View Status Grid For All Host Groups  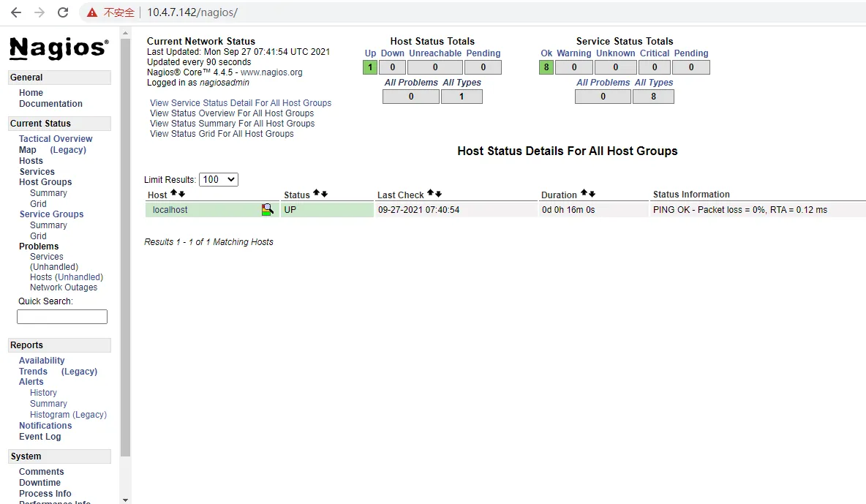222,134
